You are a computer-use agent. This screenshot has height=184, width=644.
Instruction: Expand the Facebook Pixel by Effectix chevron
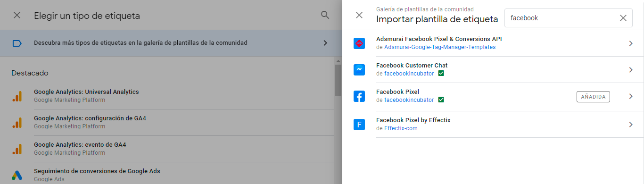[x=631, y=125]
